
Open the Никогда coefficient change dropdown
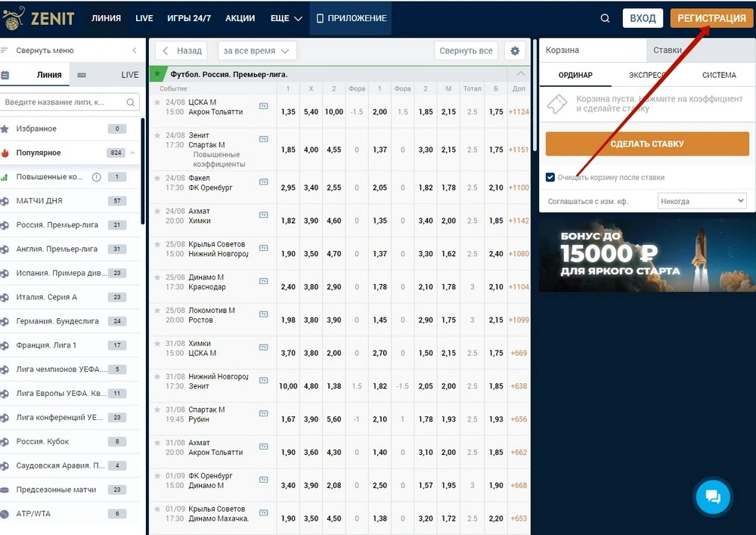tap(702, 202)
